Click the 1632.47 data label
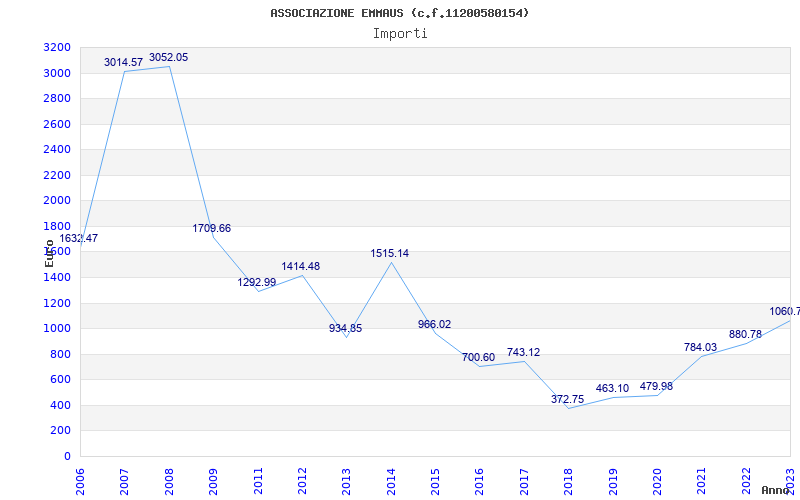 pos(79,238)
